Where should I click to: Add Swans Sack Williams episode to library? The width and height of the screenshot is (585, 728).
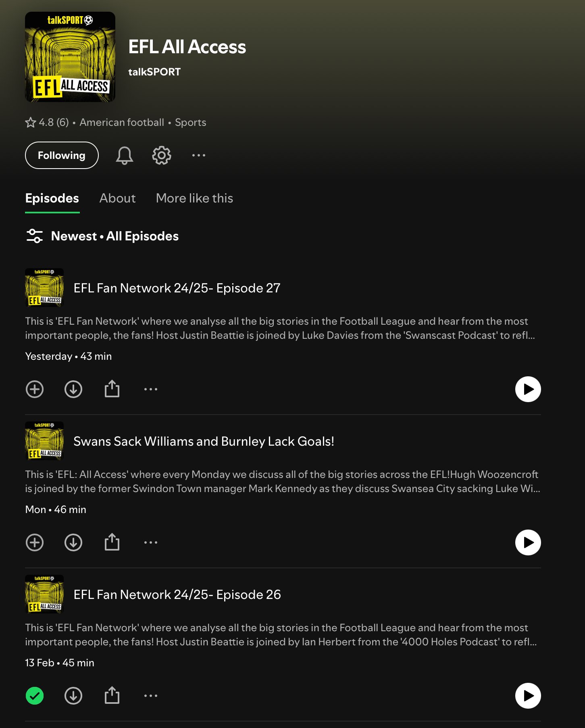(35, 542)
